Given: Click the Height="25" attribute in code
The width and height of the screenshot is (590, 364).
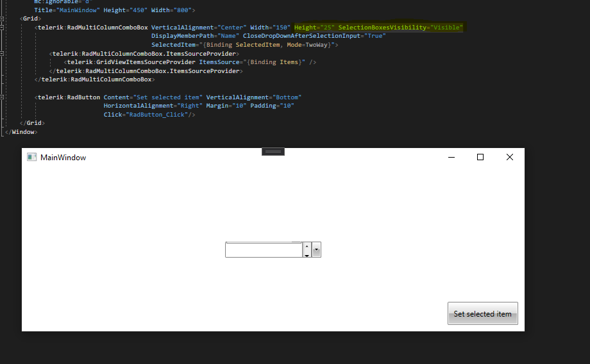Looking at the screenshot, I should [x=314, y=28].
